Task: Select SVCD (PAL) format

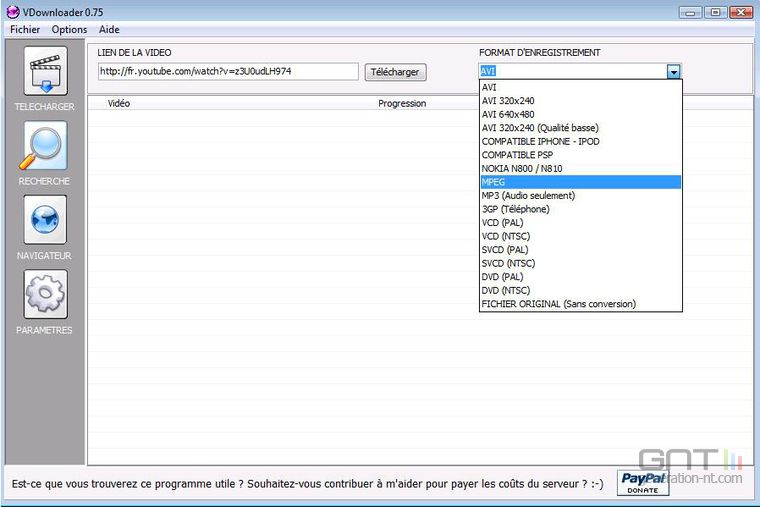Action: point(581,250)
